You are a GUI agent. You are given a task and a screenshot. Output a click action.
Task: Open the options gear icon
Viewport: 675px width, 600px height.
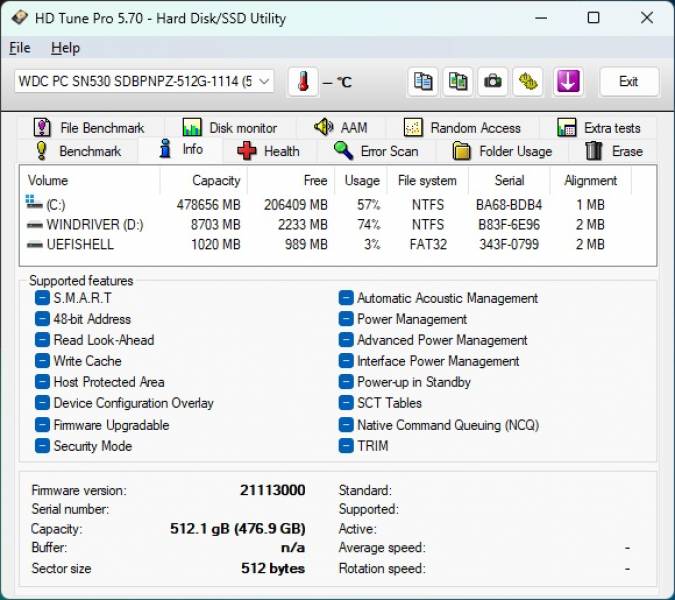[x=528, y=81]
